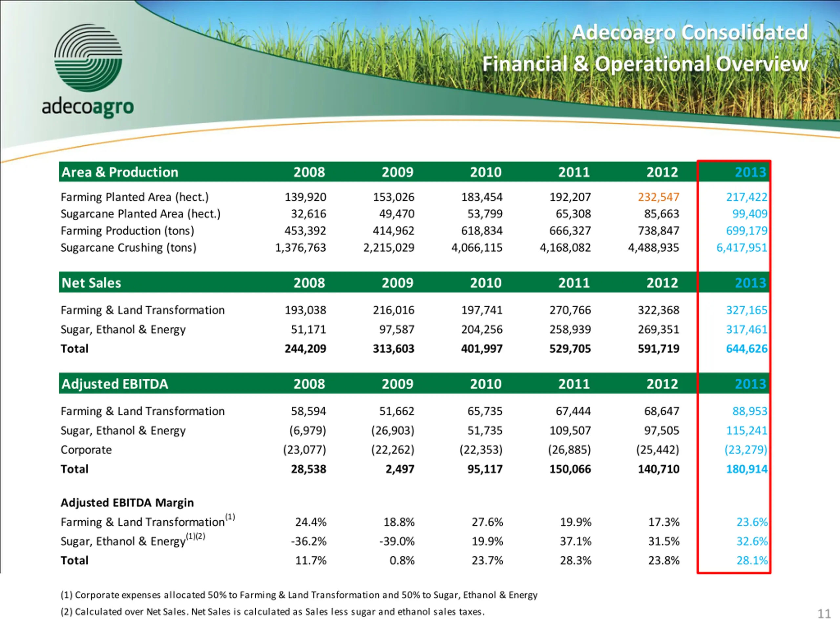Click Net Sales total 313,603

pyautogui.click(x=393, y=348)
